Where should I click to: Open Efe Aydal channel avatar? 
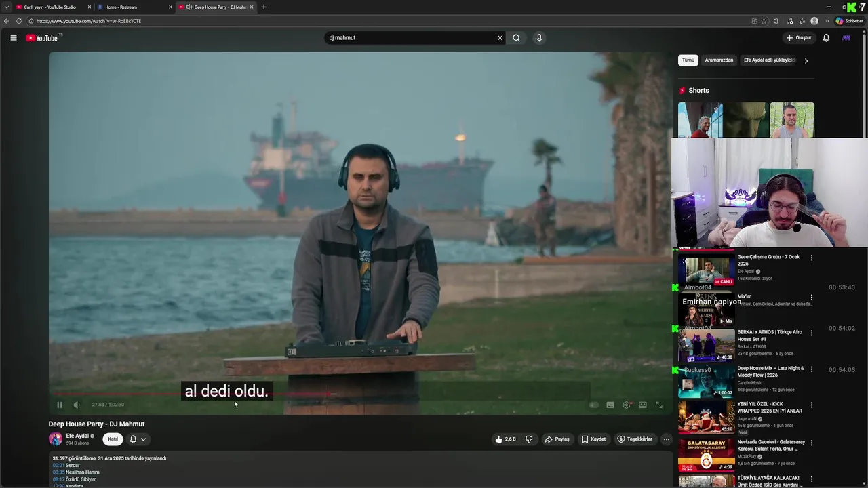55,439
